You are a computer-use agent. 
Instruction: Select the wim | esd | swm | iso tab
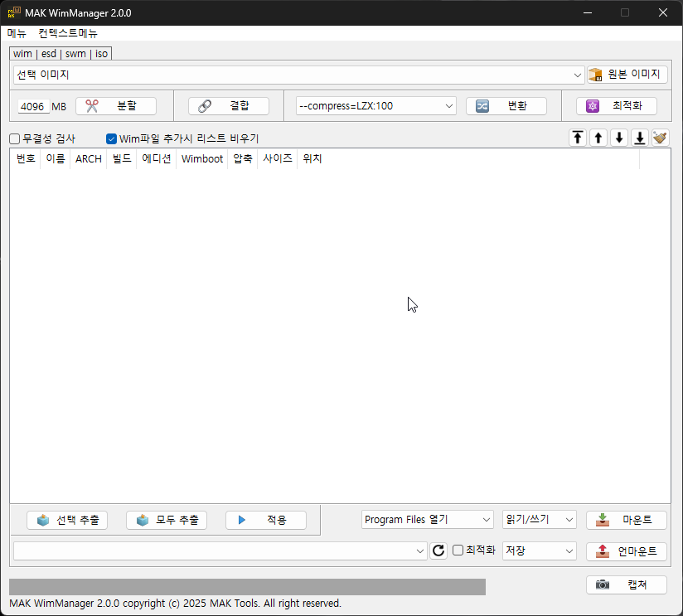point(61,54)
